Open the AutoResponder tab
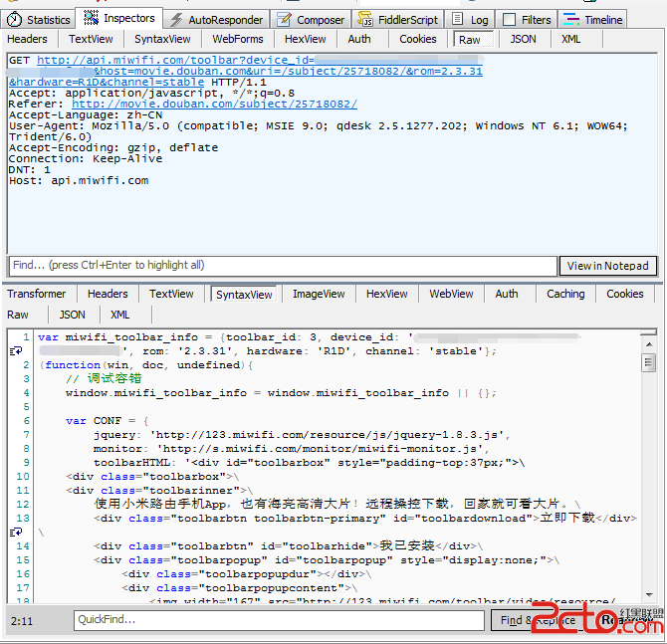The height and width of the screenshot is (644, 667). click(217, 20)
